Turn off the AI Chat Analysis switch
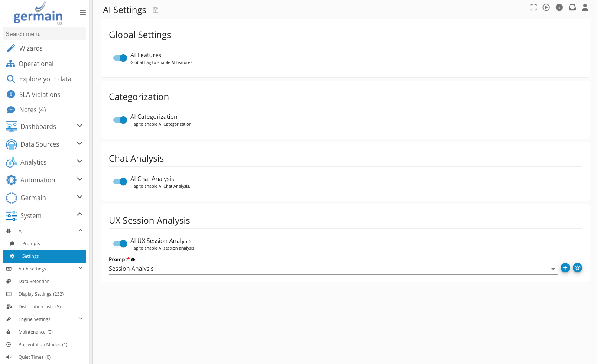 point(120,182)
